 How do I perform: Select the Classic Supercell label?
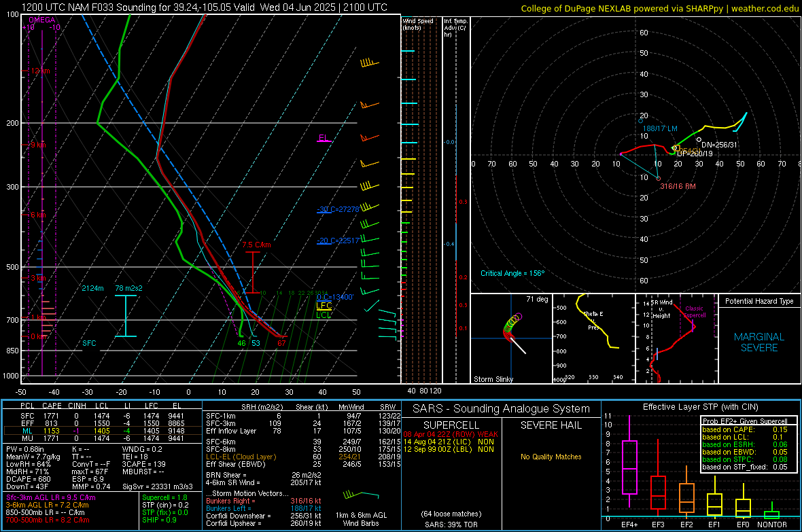(x=695, y=312)
